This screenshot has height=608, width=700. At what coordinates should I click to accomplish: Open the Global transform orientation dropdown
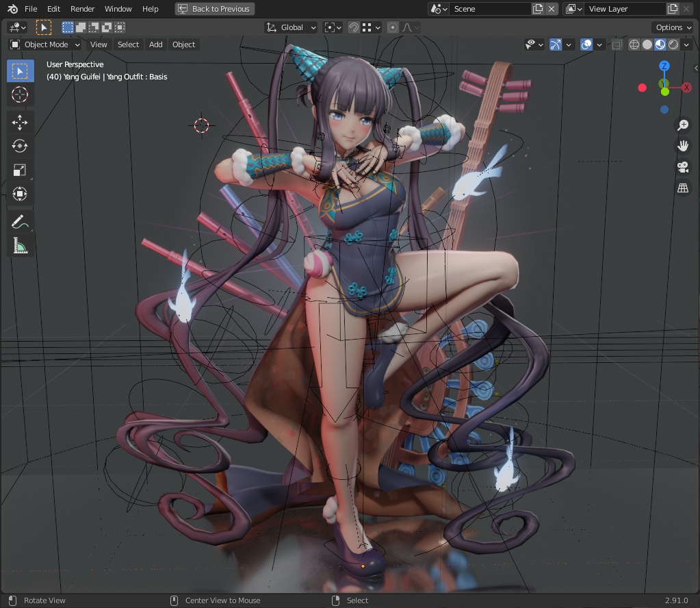[291, 27]
